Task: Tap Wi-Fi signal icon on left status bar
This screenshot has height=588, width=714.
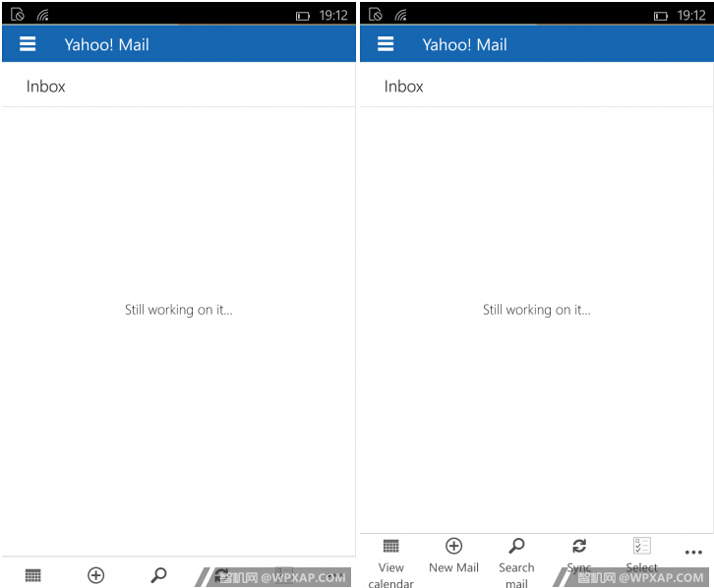Action: pos(42,16)
